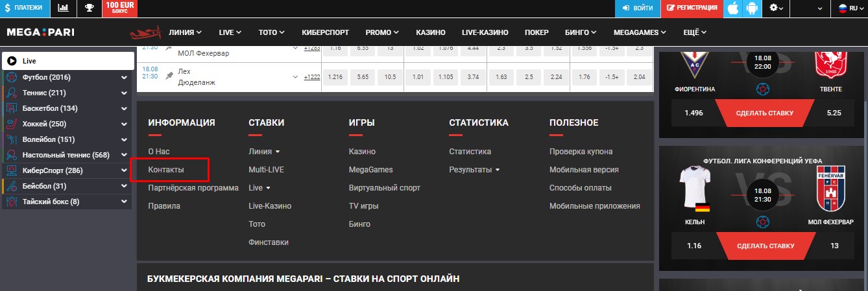Click the КиберСпорт icon in sidebar
868x291 pixels.
[x=12, y=170]
